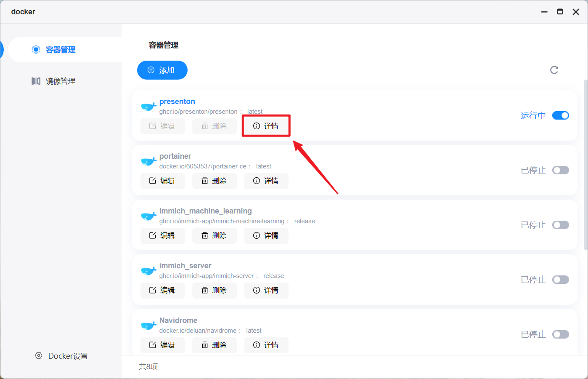
Task: Click the presenton container whale icon
Action: (148, 107)
